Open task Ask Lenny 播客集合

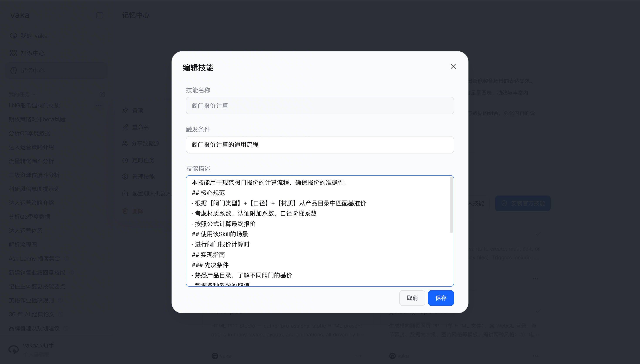[x=34, y=259]
